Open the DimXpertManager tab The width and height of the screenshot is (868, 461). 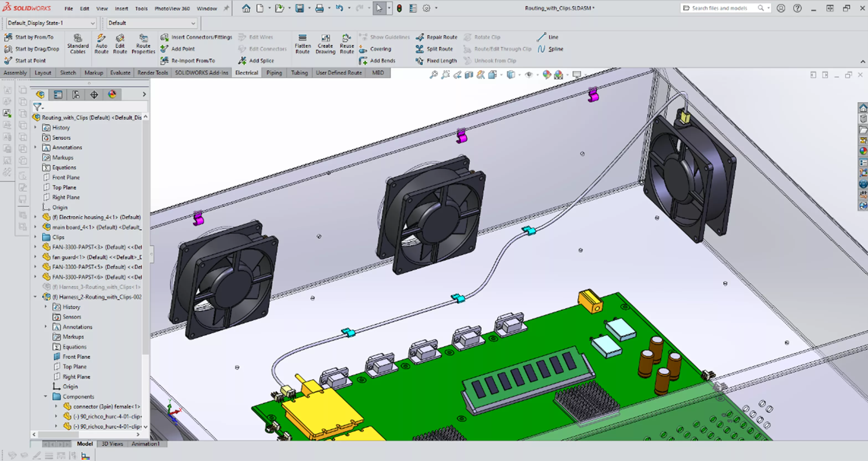94,95
